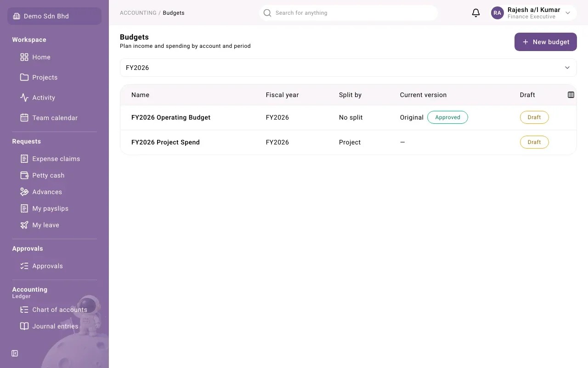Click the My leave airplane icon

click(24, 225)
